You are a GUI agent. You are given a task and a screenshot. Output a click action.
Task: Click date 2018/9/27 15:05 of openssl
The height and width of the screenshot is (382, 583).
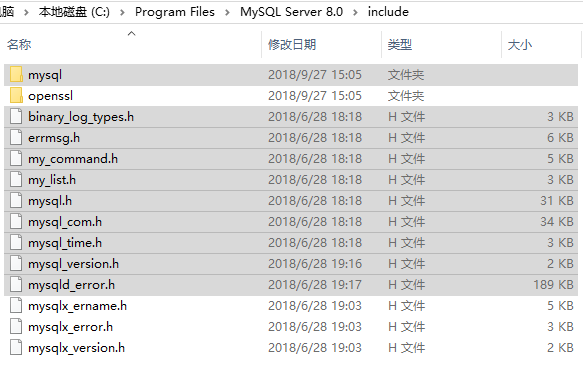coord(315,96)
